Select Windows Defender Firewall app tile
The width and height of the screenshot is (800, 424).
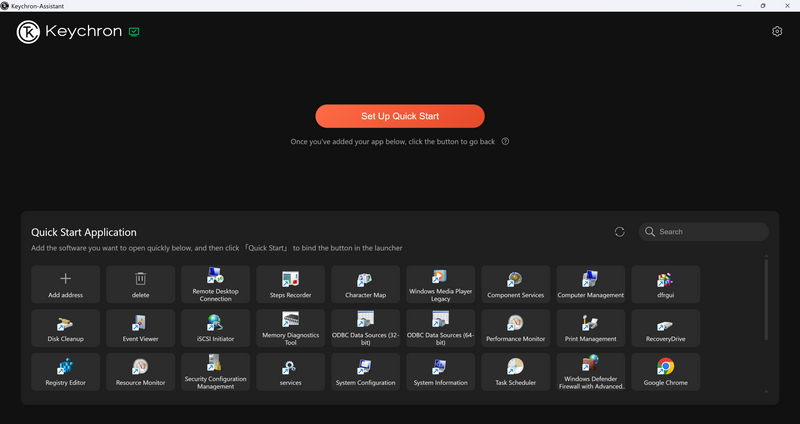coord(590,372)
